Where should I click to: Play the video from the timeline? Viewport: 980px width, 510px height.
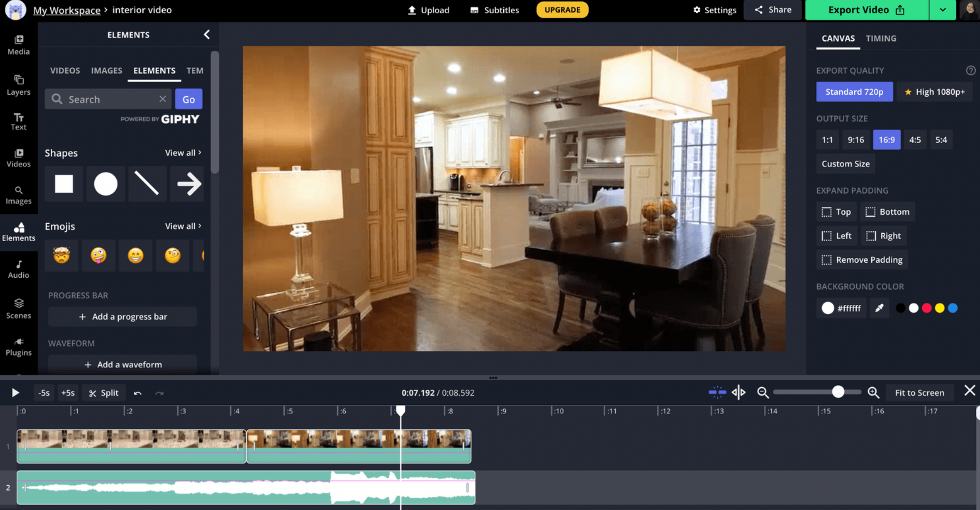15,392
